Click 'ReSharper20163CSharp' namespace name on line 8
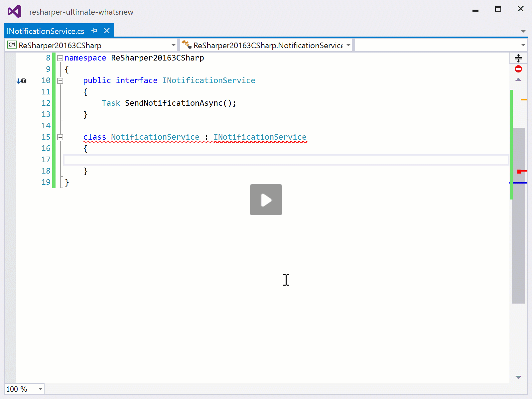Viewport: 532px width, 399px height. tap(158, 58)
